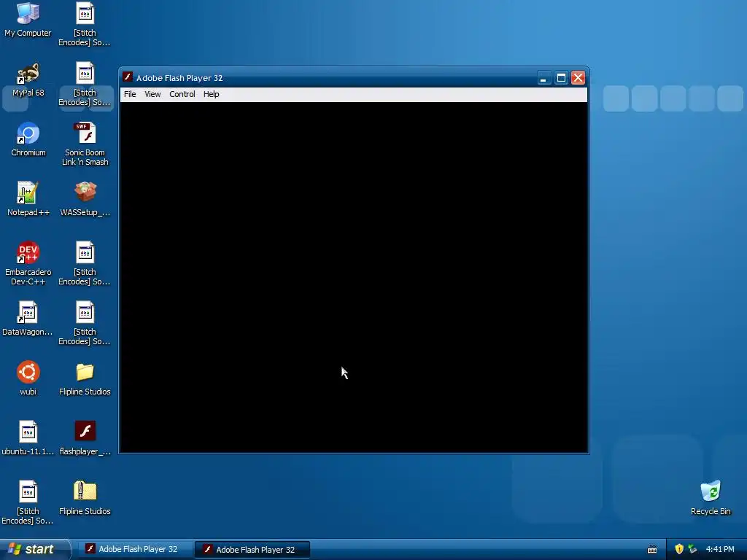Close the Adobe Flash Player 32 window
The width and height of the screenshot is (747, 560).
click(x=578, y=78)
